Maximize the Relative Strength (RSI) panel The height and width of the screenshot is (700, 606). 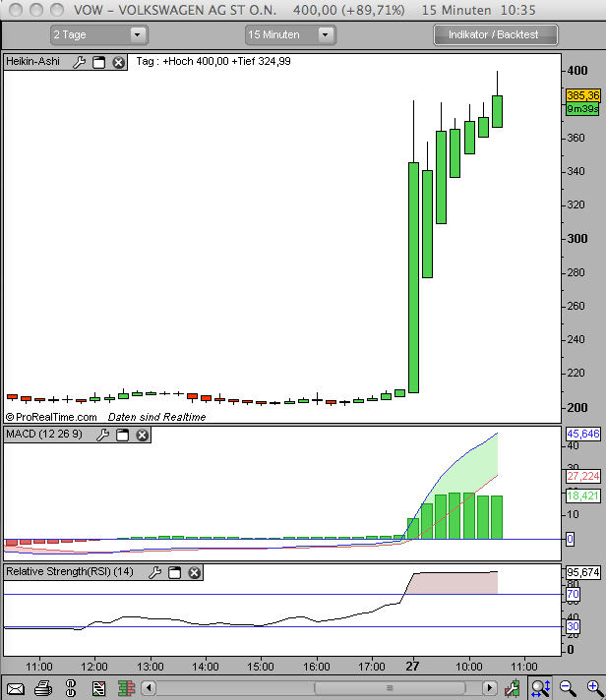174,572
